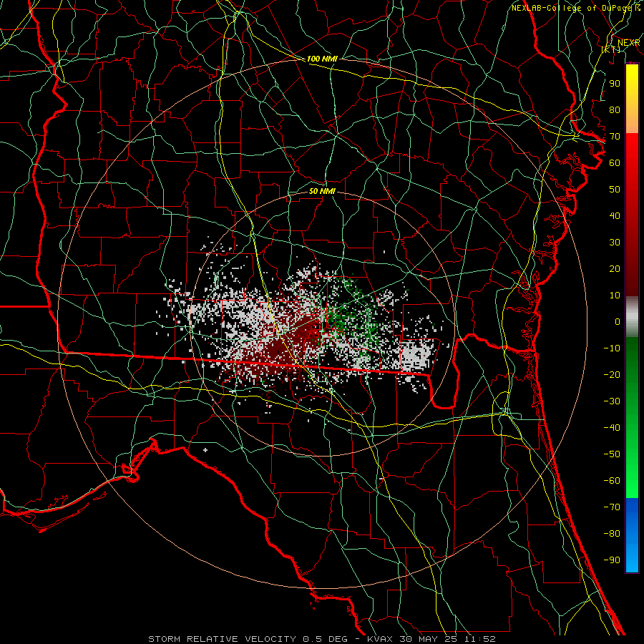Select the positive 40 value on velocity scale
644x644 pixels.
click(x=615, y=215)
